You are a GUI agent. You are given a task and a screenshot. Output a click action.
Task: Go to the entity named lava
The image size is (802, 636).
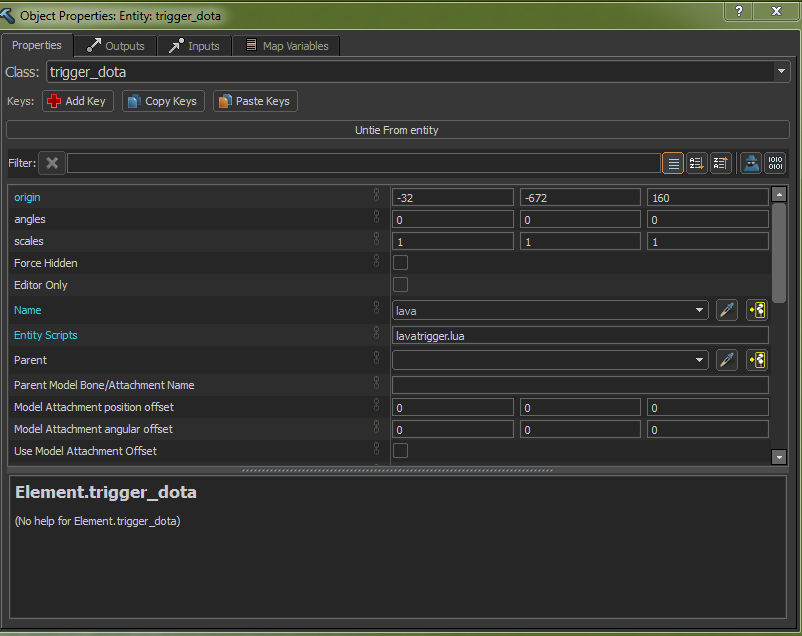coord(757,310)
